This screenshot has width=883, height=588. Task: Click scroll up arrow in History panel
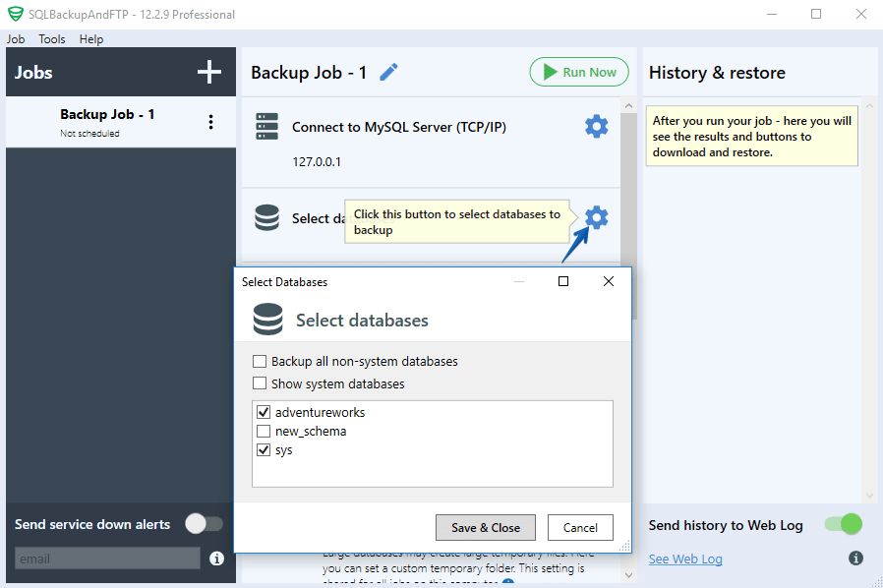[869, 105]
